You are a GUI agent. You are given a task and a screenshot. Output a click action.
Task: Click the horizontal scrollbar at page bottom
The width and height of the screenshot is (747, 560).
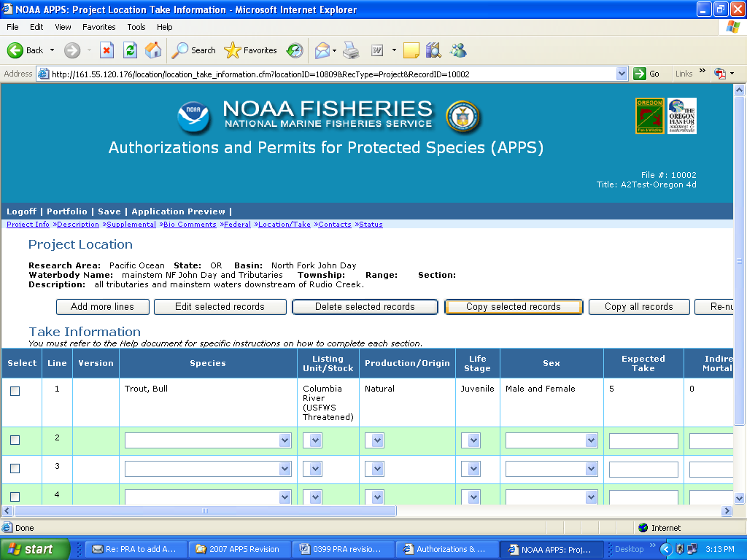[204, 511]
